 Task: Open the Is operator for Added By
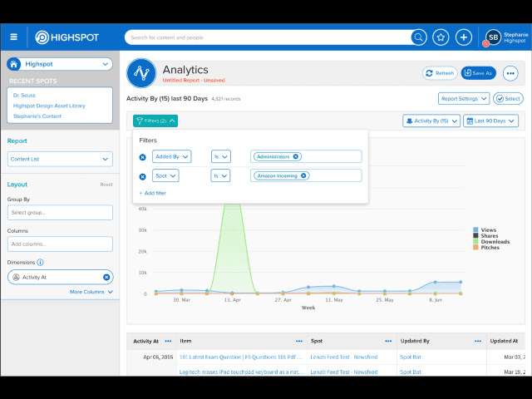tap(220, 156)
